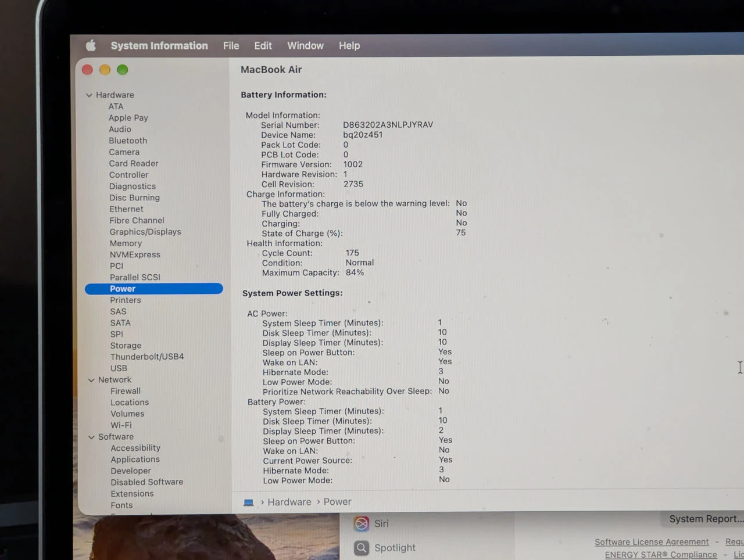This screenshot has height=560, width=744.
Task: Select USB in the sidebar
Action: (x=119, y=368)
